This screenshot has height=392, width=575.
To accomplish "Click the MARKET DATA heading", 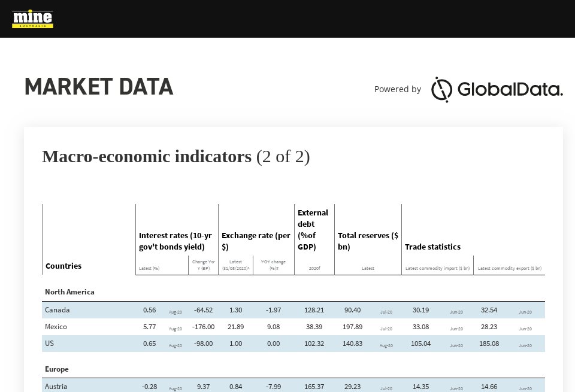I will (99, 87).
